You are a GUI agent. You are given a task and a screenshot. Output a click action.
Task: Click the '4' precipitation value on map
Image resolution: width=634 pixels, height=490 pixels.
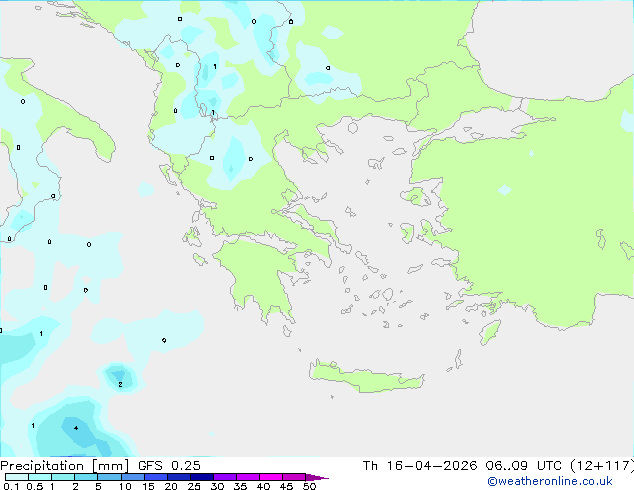pos(76,428)
